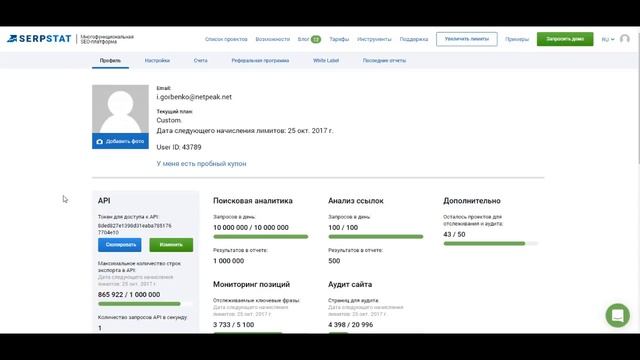
Task: Click the User ID: 43789 text
Action: (179, 147)
